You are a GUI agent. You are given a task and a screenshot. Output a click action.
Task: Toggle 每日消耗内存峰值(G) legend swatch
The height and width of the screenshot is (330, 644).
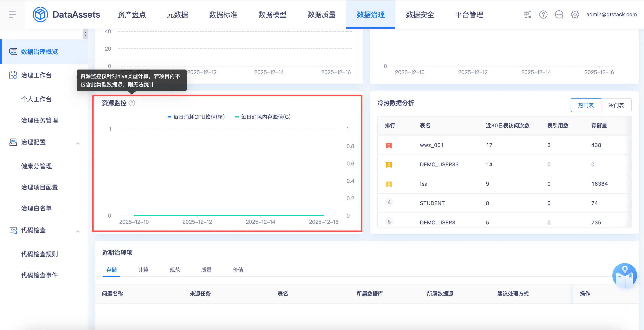pos(237,117)
